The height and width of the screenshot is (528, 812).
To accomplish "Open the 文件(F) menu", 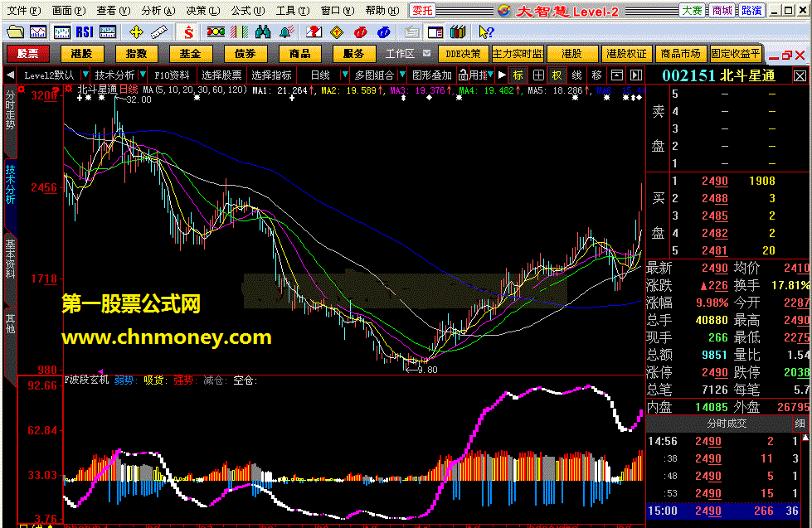I will [x=24, y=10].
